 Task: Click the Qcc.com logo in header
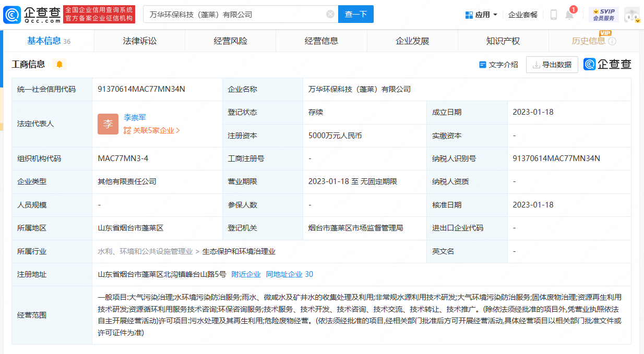coord(32,15)
